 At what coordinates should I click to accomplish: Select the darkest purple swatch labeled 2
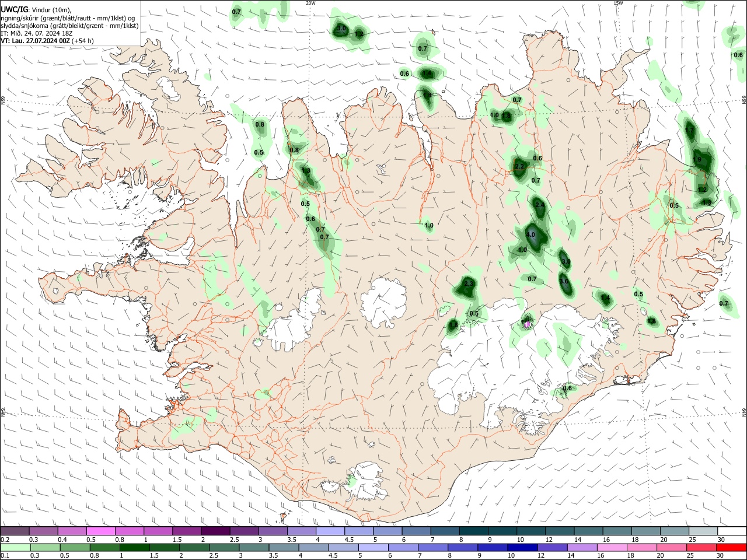click(215, 531)
